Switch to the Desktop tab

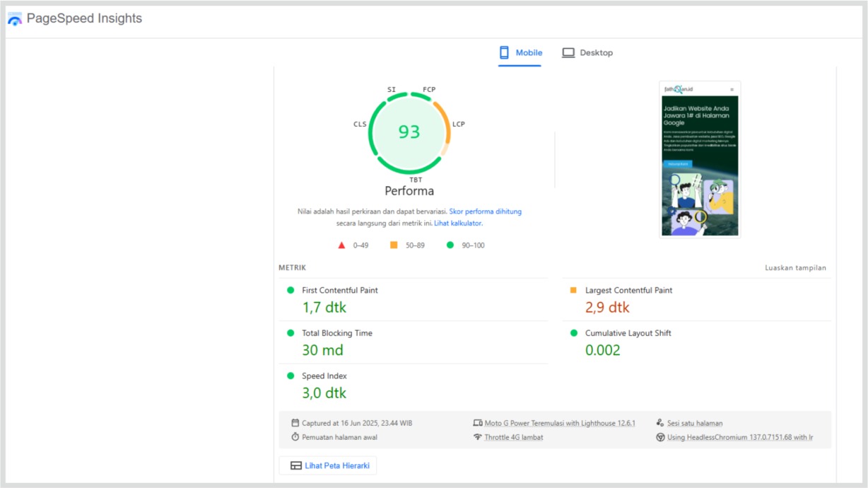point(587,53)
